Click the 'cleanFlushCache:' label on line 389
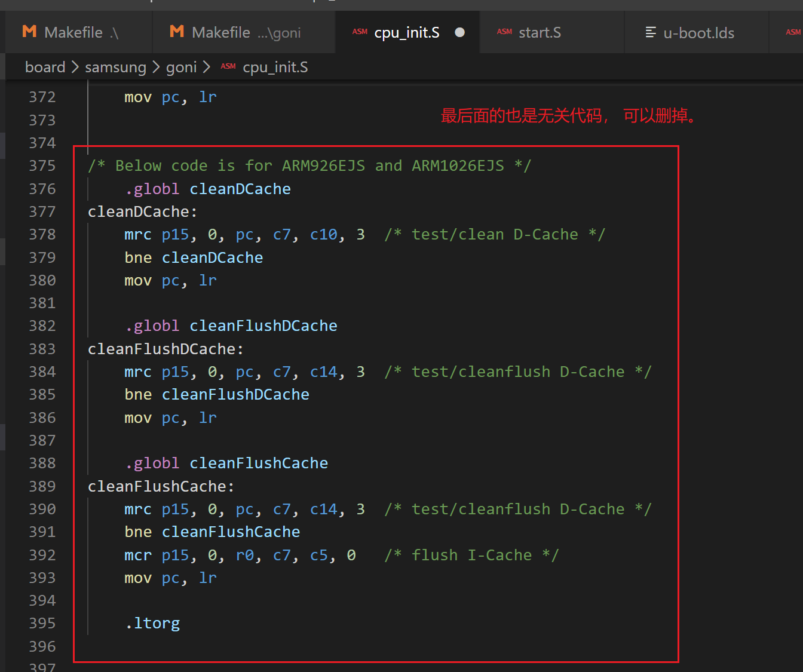Screen dimensions: 803x672 [161, 486]
